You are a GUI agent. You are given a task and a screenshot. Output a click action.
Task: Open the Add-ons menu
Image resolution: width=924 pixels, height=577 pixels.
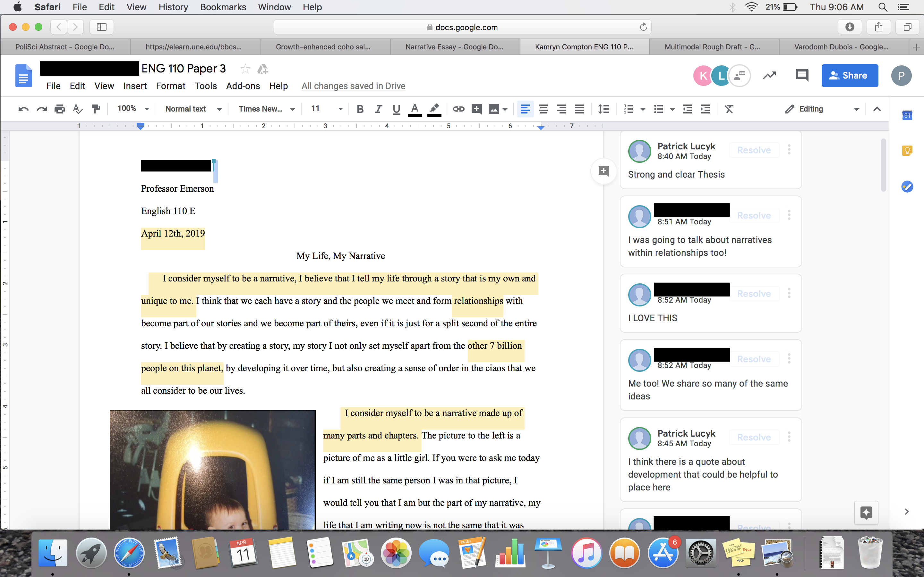pyautogui.click(x=243, y=86)
